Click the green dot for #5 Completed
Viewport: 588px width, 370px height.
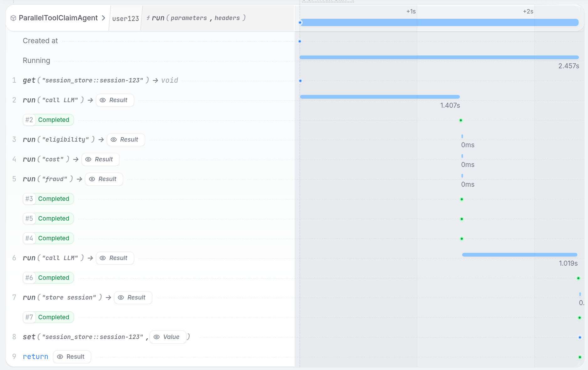pos(462,219)
